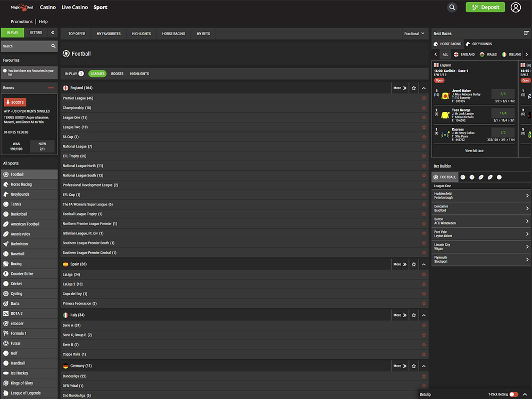Open the user account profile icon
This screenshot has width=532, height=399.
coord(516,7)
